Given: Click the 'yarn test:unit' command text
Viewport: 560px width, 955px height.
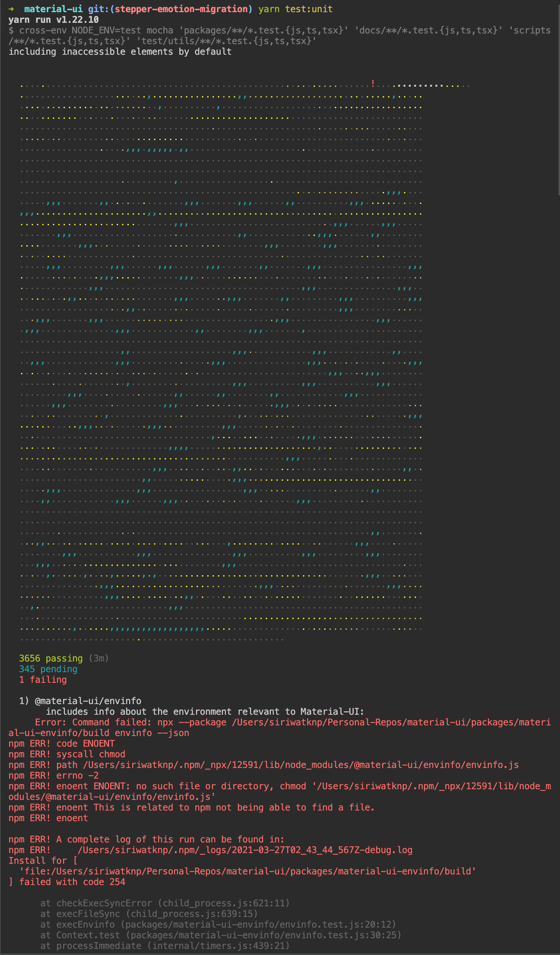Looking at the screenshot, I should [295, 9].
